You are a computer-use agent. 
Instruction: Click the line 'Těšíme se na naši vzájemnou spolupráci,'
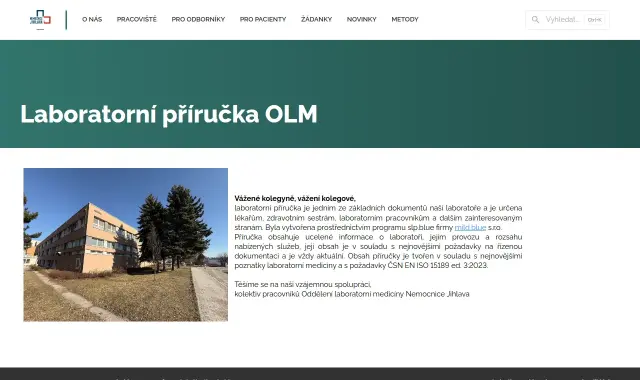click(x=303, y=284)
